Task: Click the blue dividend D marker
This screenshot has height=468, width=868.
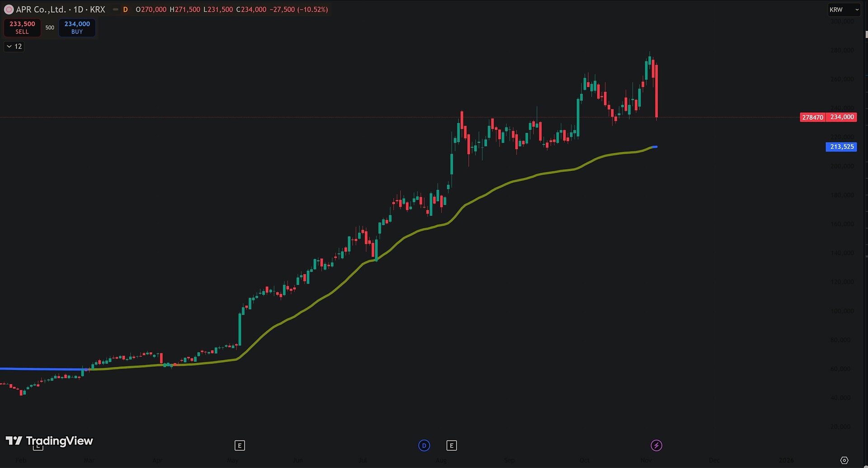Action: pos(424,446)
